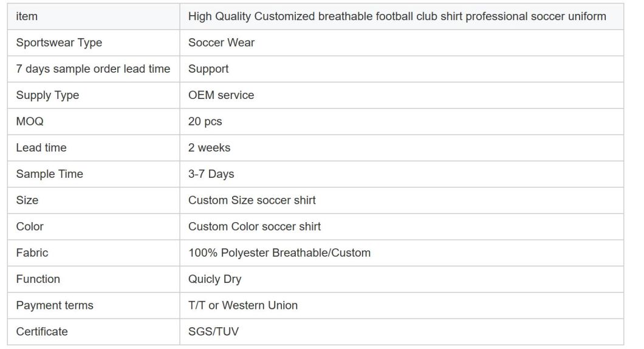Click '7 days sample order lead time'
Screen dimensions: 644x349
point(93,69)
